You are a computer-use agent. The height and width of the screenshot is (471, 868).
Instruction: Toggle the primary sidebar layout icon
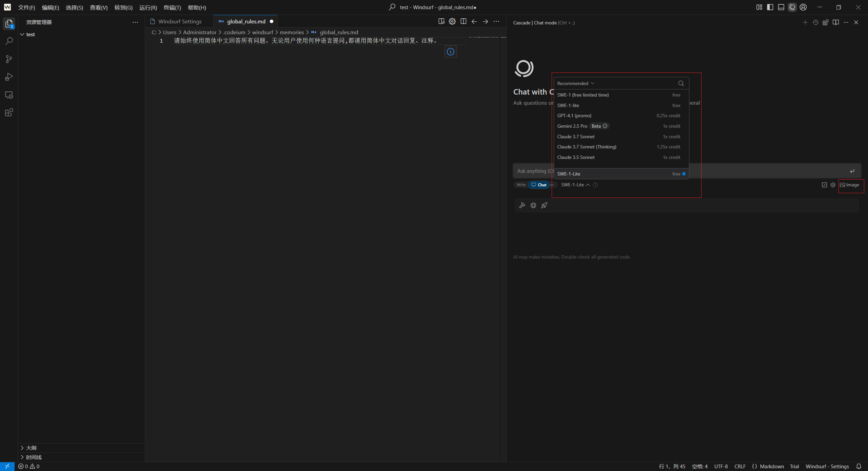point(770,7)
